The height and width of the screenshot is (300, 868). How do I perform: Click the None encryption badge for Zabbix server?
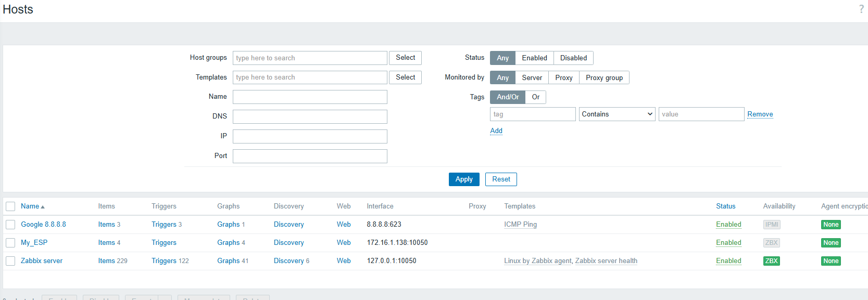click(831, 261)
